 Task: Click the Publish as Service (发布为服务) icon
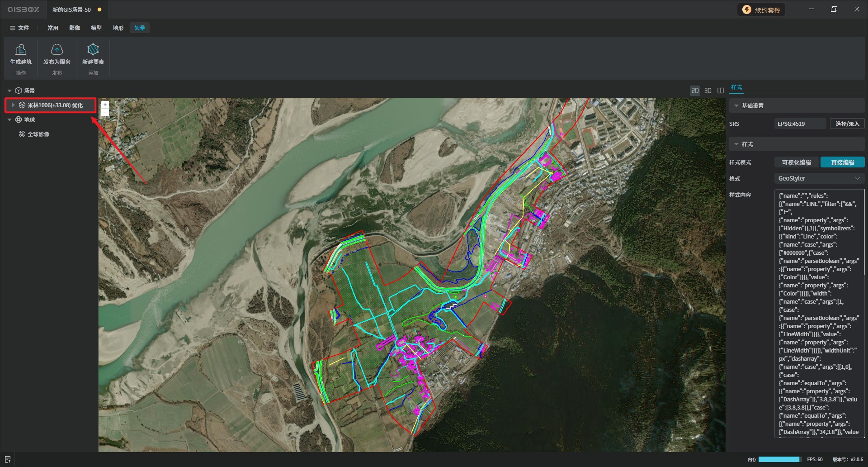pyautogui.click(x=57, y=49)
